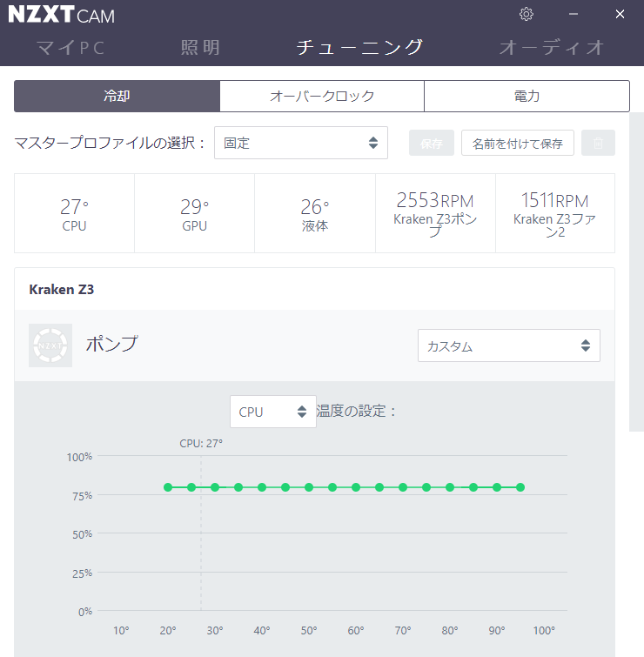Click the curve point at 70°
644x657 pixels.
click(x=403, y=487)
